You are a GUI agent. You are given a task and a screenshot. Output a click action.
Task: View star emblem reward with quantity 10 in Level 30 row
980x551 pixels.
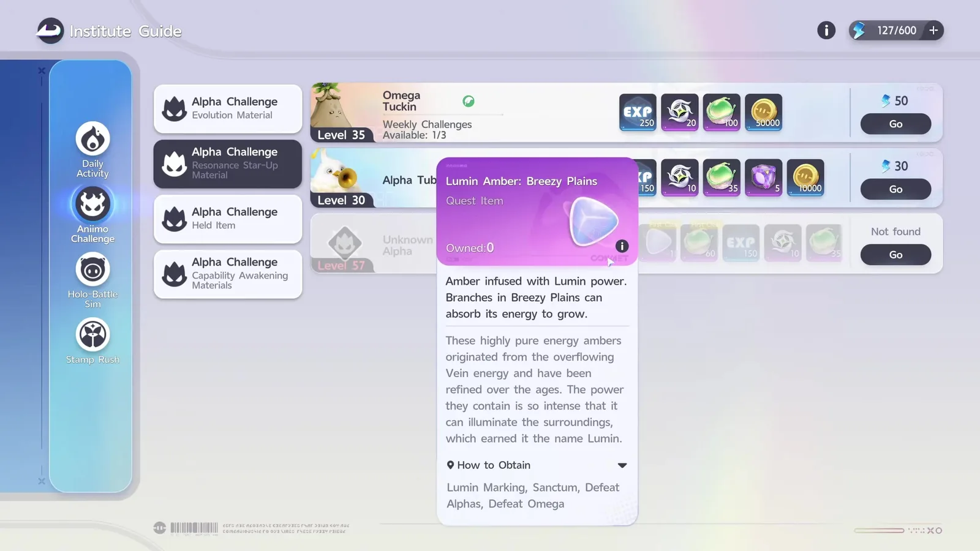click(680, 178)
